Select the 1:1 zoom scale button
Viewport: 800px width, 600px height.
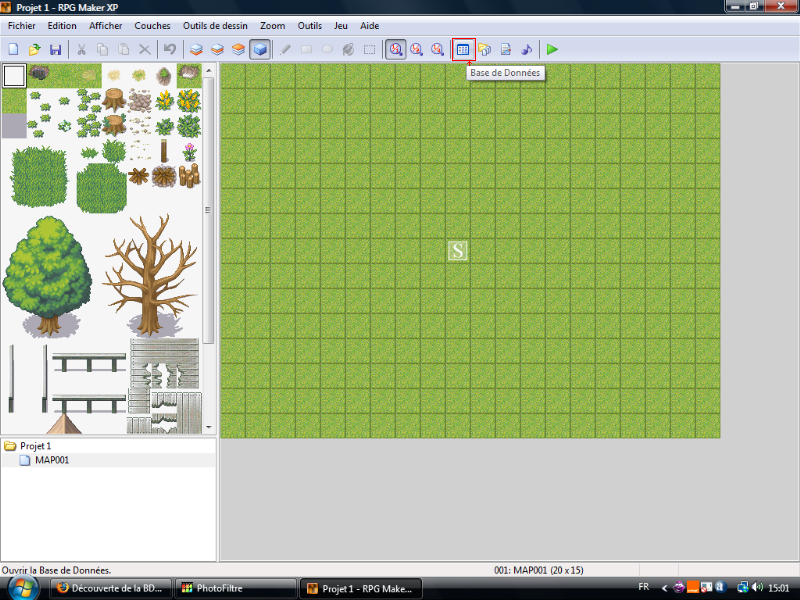[x=395, y=49]
